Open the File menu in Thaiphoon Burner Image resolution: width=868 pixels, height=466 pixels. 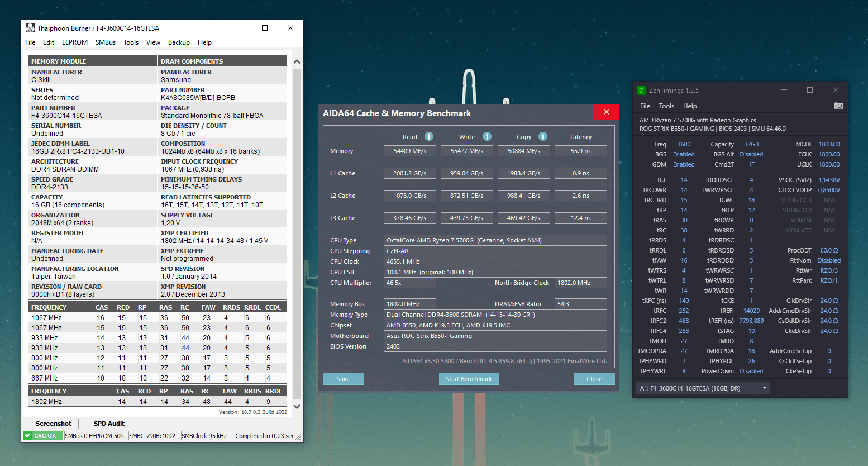[x=30, y=42]
